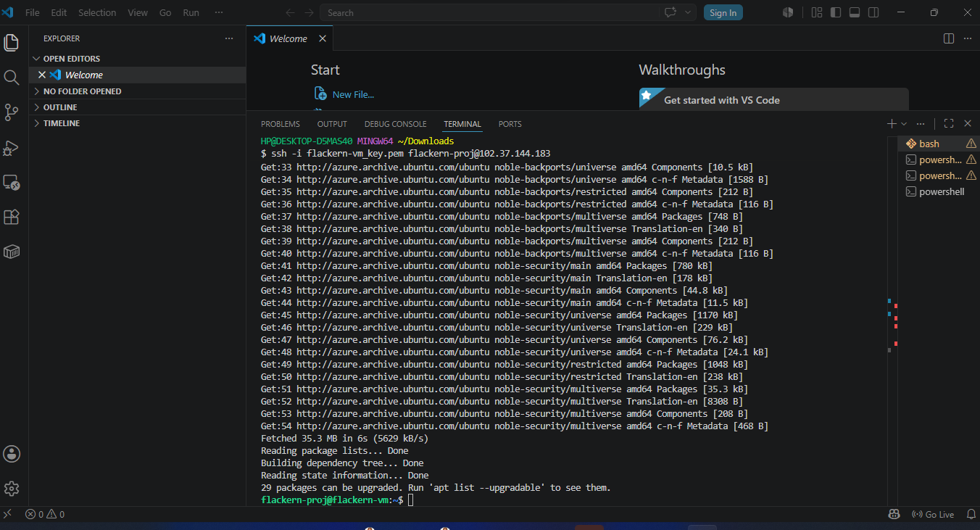Open the Source Control view

point(11,112)
